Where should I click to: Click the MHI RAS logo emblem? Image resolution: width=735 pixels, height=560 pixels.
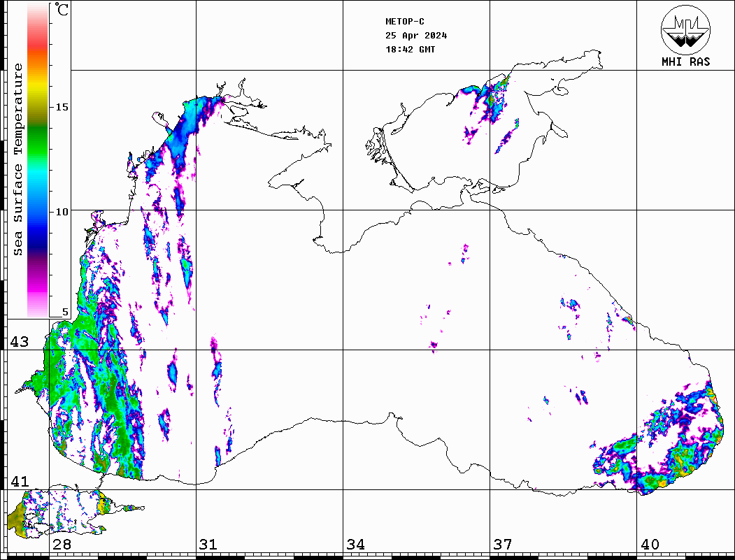[686, 29]
